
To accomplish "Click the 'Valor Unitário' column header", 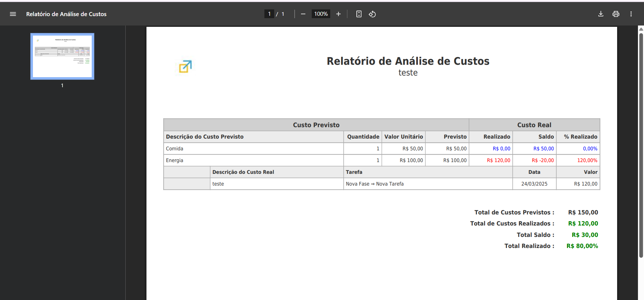I will [x=403, y=137].
